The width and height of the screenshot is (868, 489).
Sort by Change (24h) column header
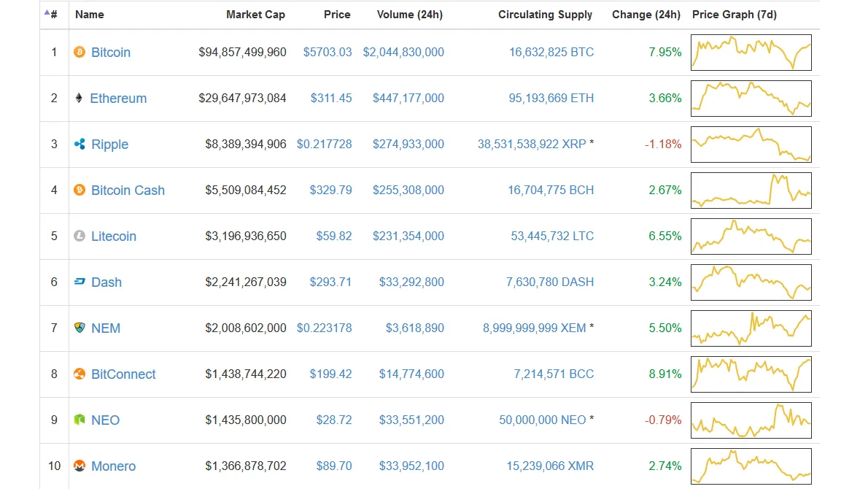click(x=646, y=15)
